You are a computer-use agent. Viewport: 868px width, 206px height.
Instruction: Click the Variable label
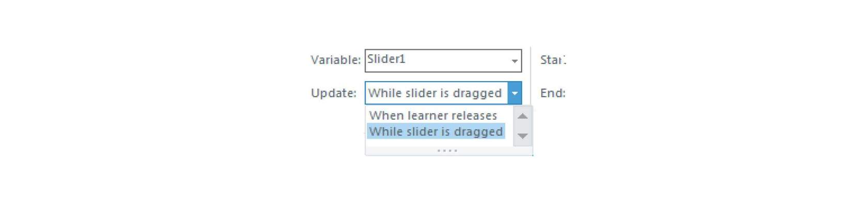pos(336,60)
